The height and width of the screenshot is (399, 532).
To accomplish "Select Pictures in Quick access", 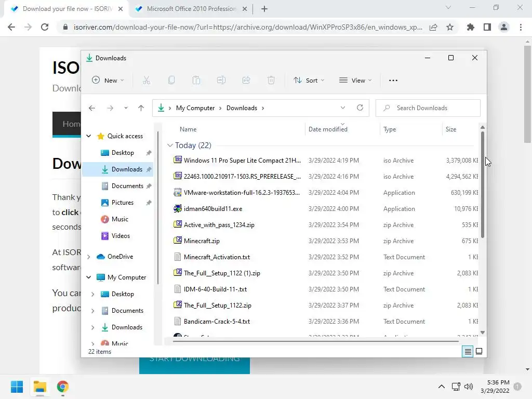I will pyautogui.click(x=123, y=203).
